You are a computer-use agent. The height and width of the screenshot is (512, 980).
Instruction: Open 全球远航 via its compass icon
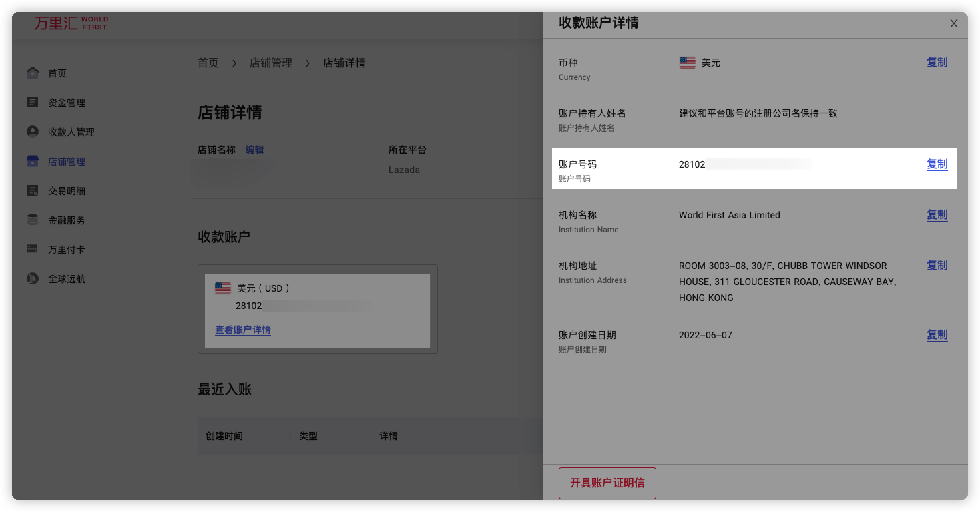(33, 278)
